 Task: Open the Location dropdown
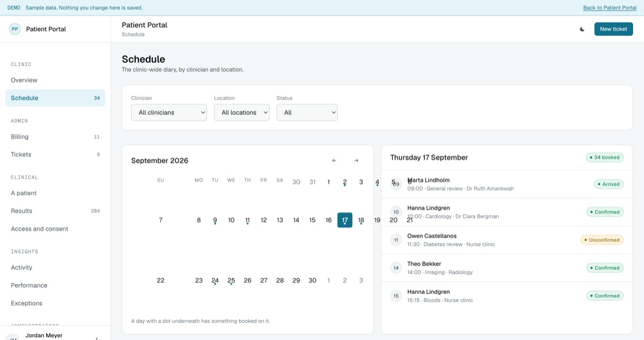pos(241,113)
